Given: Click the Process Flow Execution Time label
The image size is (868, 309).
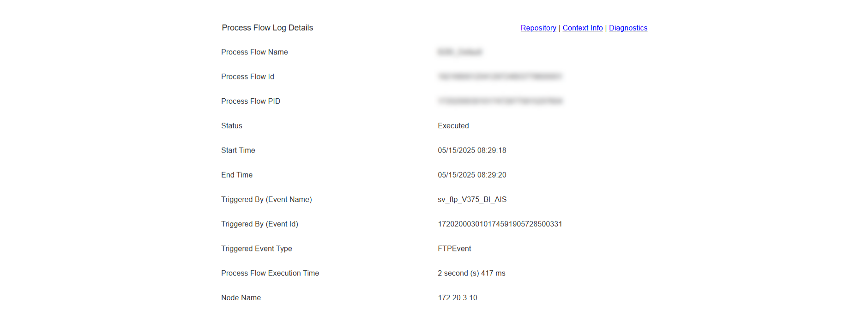Looking at the screenshot, I should 270,273.
